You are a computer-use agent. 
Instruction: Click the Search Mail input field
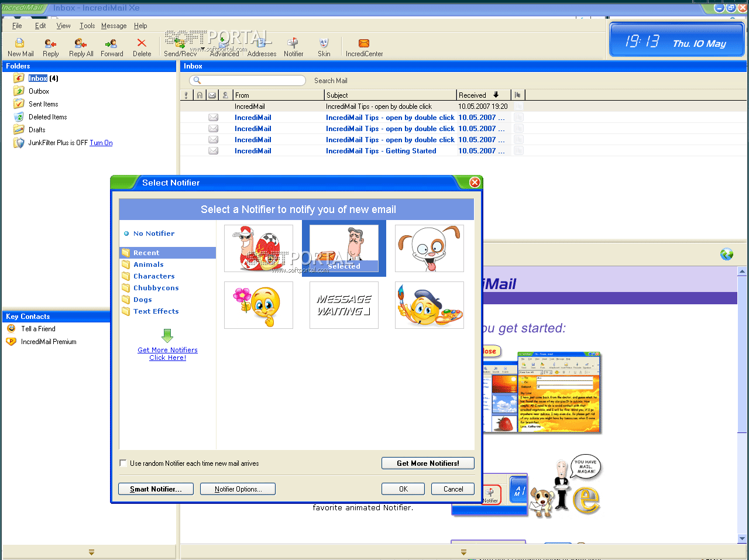pyautogui.click(x=247, y=81)
